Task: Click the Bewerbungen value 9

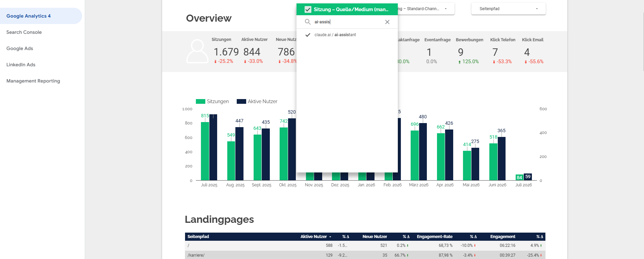Action: click(461, 52)
